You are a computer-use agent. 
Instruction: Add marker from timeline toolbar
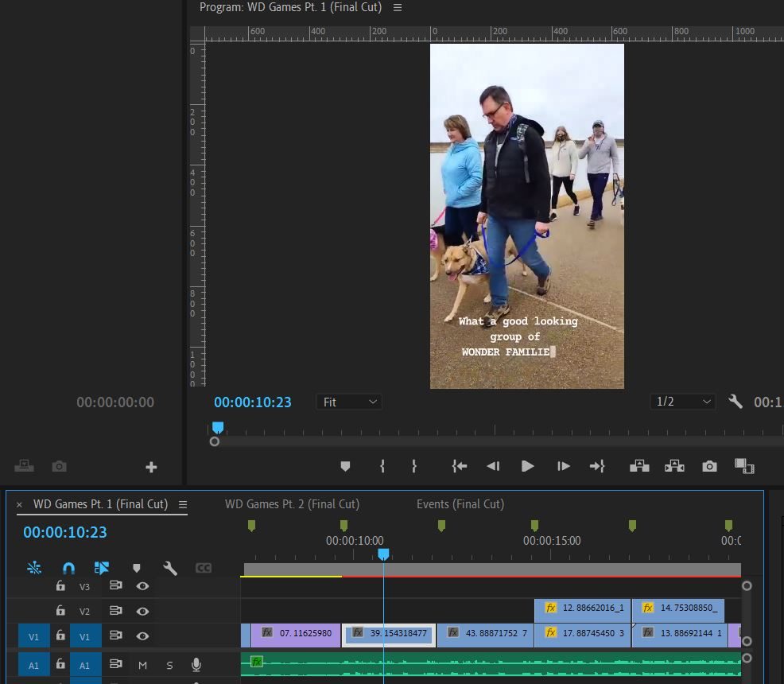[x=137, y=568]
